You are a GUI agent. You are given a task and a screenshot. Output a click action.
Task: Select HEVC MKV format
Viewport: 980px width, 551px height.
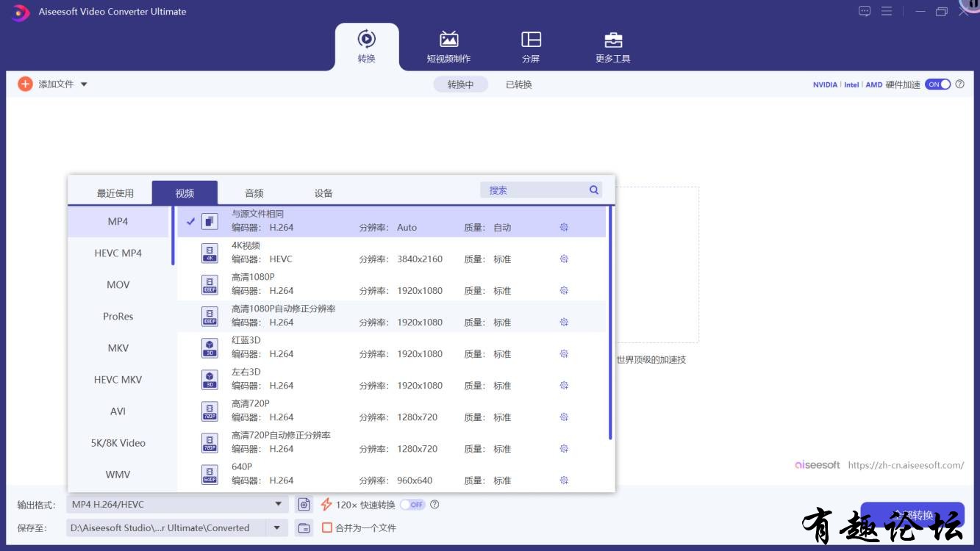(x=118, y=380)
